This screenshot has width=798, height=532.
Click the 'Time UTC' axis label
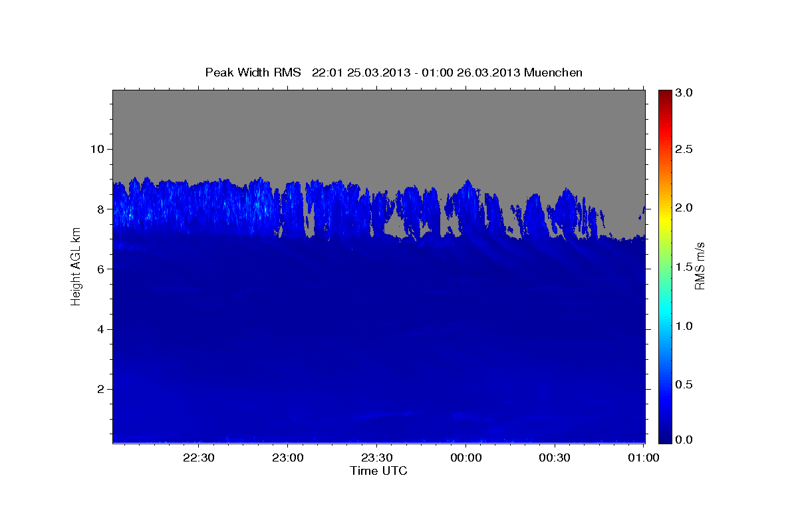378,471
